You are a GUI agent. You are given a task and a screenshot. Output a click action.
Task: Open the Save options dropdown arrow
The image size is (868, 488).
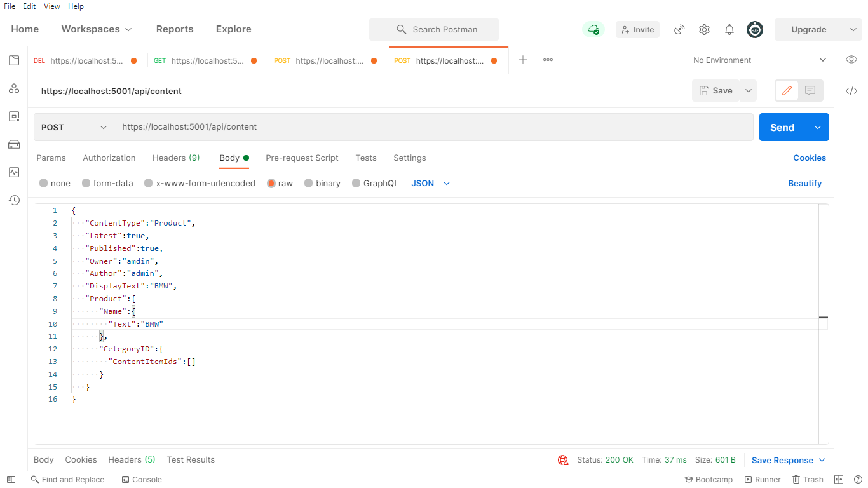click(x=749, y=91)
